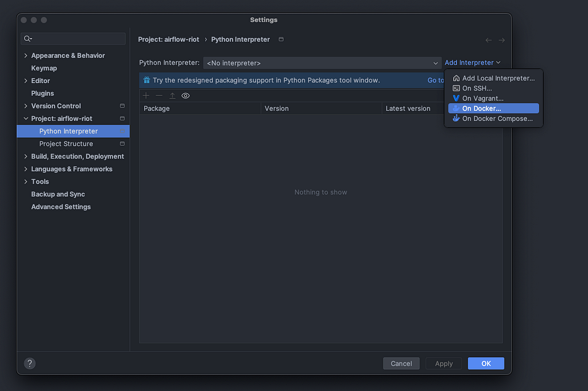Focus the settings search field

73,38
